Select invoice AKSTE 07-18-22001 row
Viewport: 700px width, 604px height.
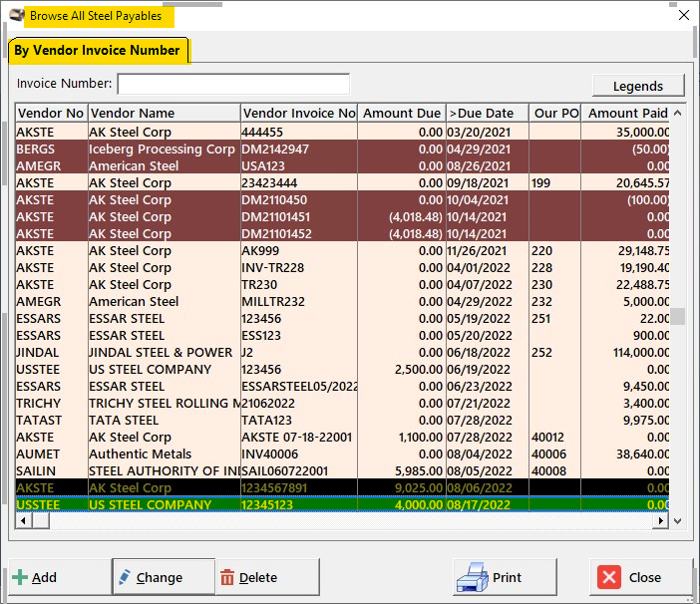pos(342,438)
